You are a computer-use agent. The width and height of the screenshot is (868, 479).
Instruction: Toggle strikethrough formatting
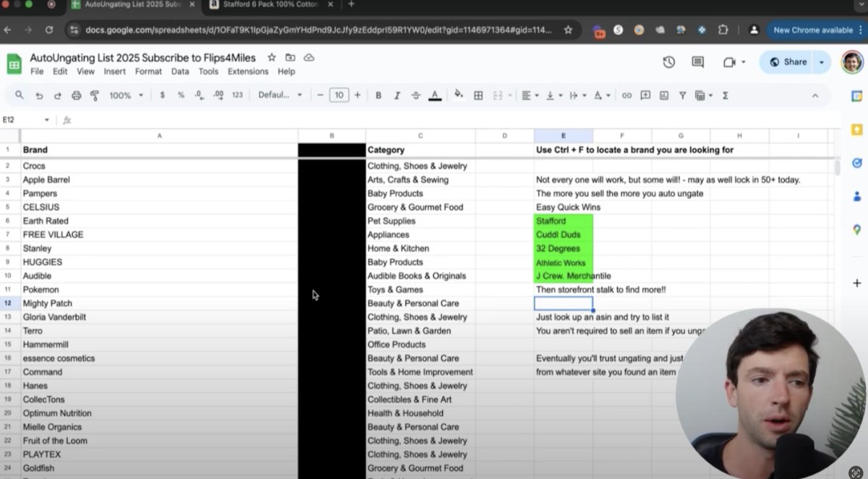coord(415,95)
